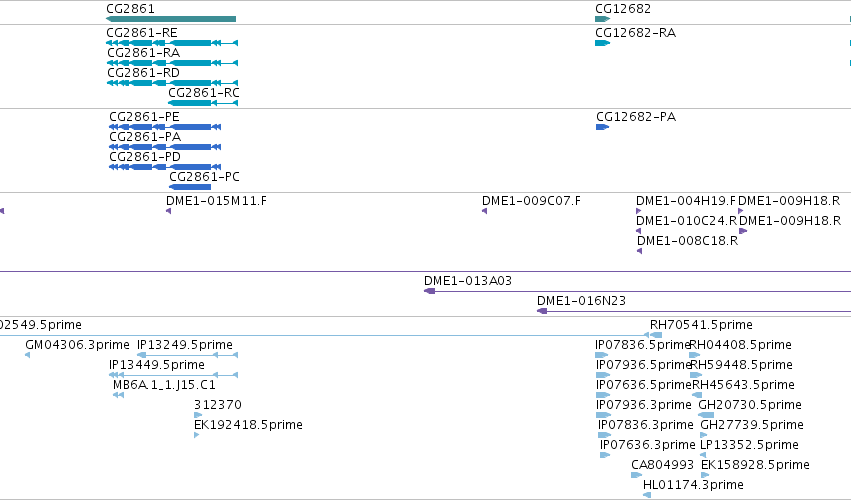Click the CG12682 gene arrow glyph
The image size is (851, 500).
coord(602,19)
